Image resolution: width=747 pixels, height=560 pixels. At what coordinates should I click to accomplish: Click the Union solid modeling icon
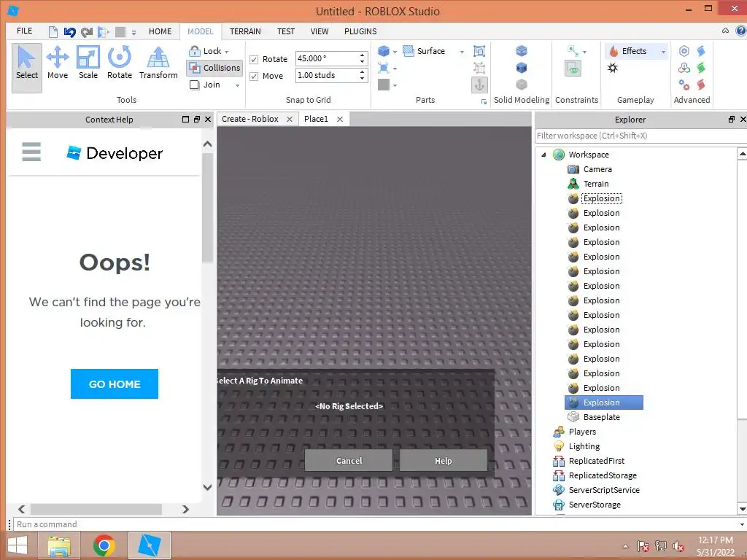click(x=522, y=50)
